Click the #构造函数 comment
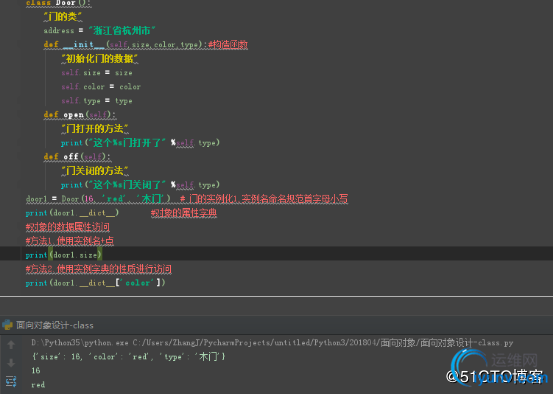This screenshot has width=554, height=394. click(228, 45)
